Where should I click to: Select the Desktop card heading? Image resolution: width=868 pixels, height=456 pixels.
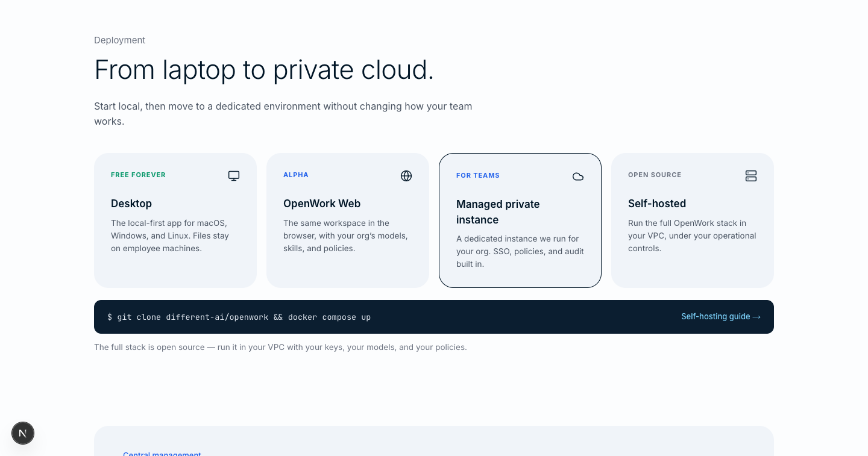coord(131,204)
